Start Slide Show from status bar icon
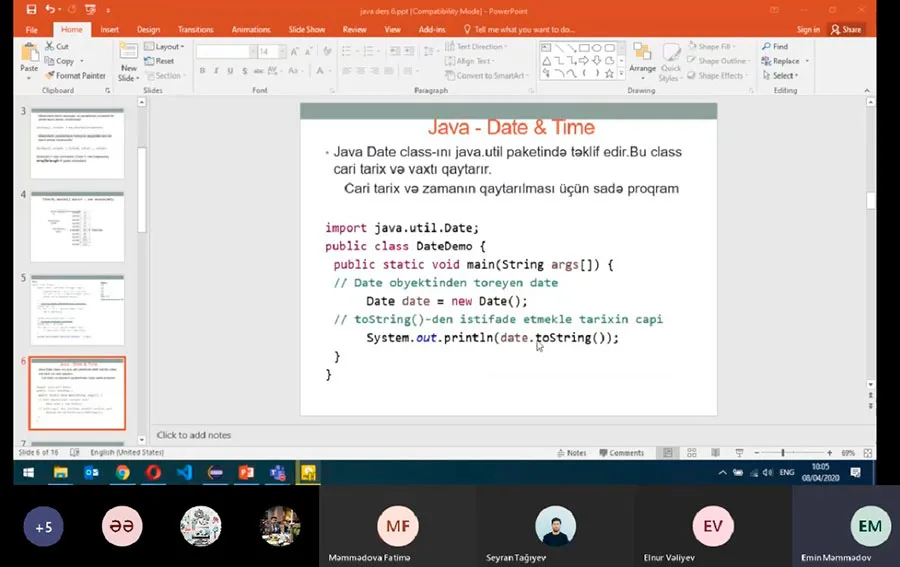Viewport: 900px width, 567px height. pyautogui.click(x=739, y=453)
